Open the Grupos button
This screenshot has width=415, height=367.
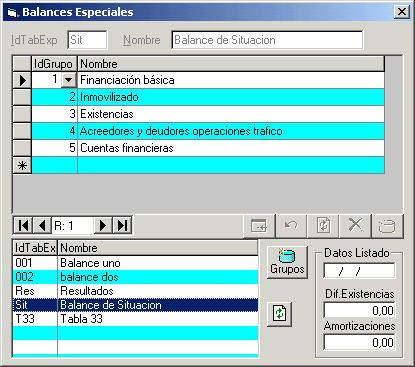tap(287, 262)
